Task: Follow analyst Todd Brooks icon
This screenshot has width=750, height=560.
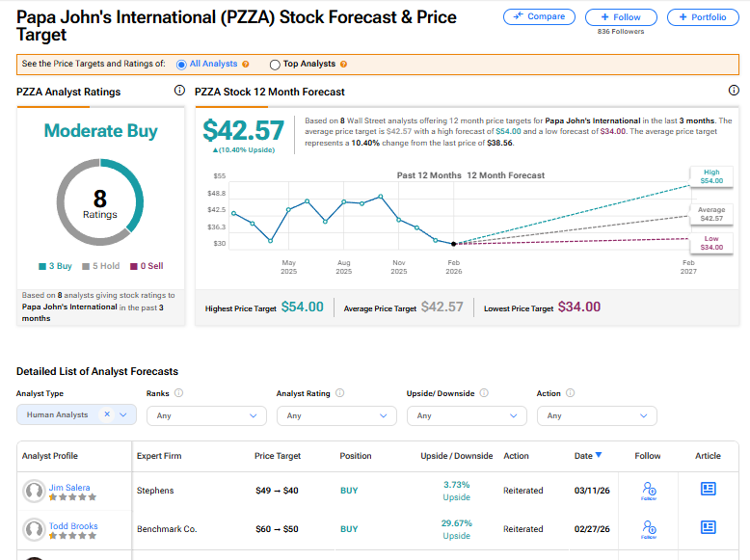Action: pyautogui.click(x=649, y=528)
